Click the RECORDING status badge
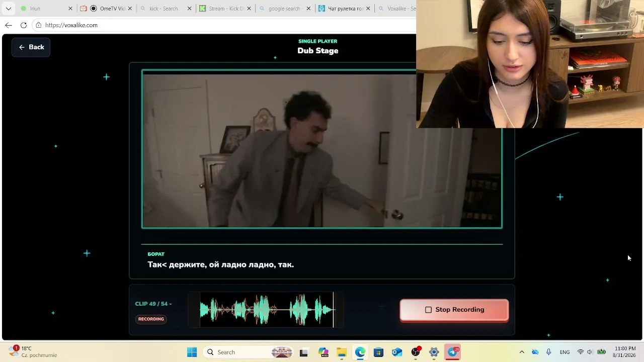Screen dimensions: 644x362 (x=151, y=319)
